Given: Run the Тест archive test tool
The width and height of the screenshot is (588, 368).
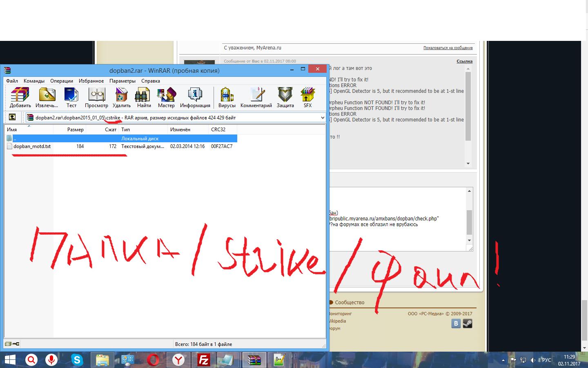Looking at the screenshot, I should pos(71,97).
